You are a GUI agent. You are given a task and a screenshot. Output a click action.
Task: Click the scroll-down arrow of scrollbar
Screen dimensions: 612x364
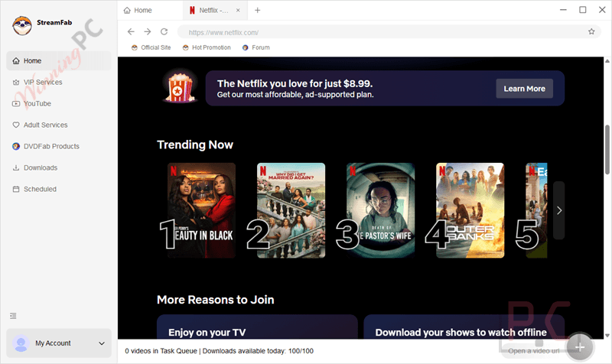tap(607, 335)
